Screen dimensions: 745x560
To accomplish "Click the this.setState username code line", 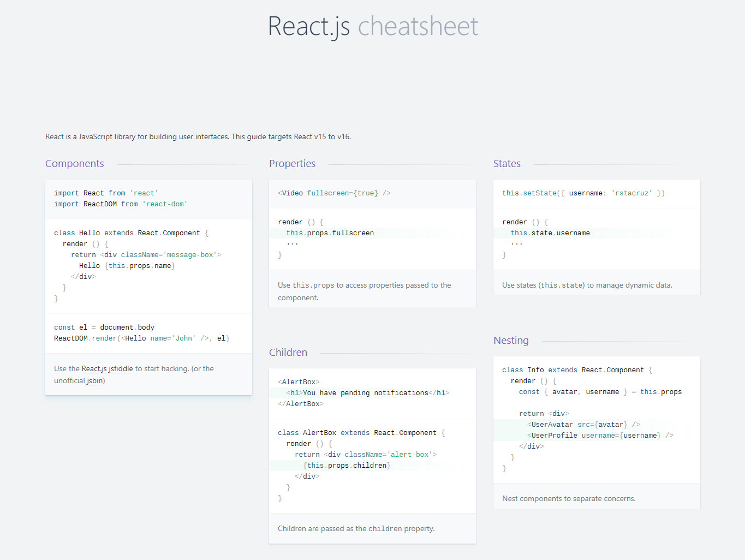I will coord(583,193).
